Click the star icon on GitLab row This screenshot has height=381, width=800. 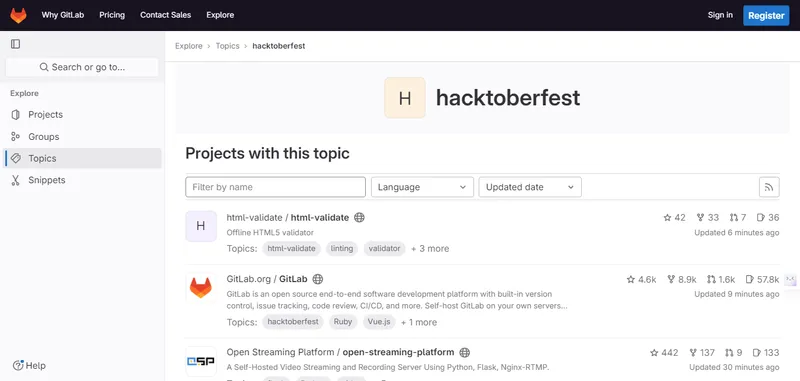tap(631, 280)
